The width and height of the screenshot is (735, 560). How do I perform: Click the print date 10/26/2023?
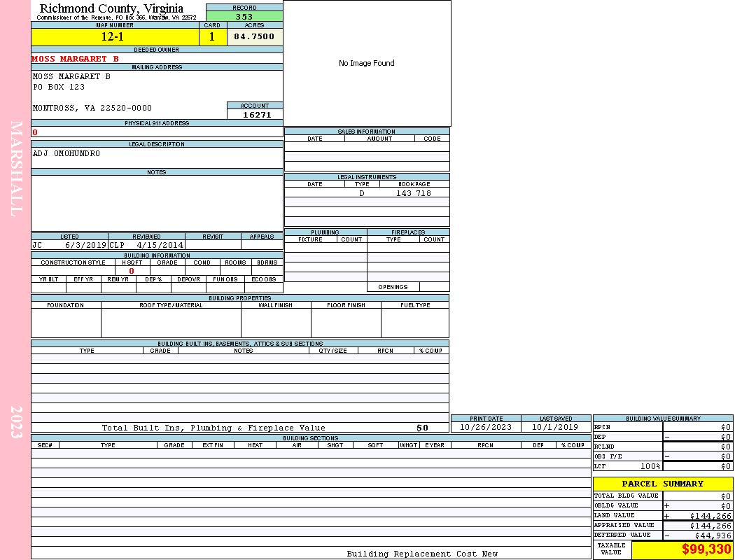486,427
